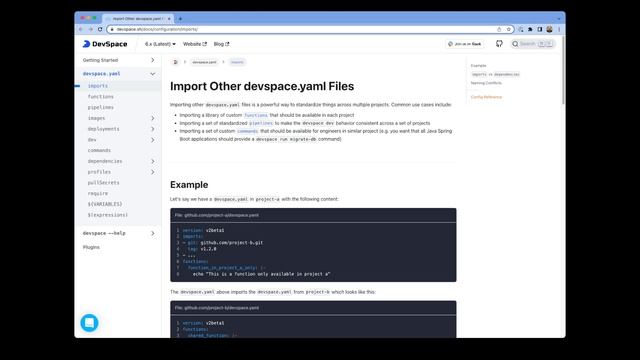Open the require sidebar entry

tap(98, 193)
